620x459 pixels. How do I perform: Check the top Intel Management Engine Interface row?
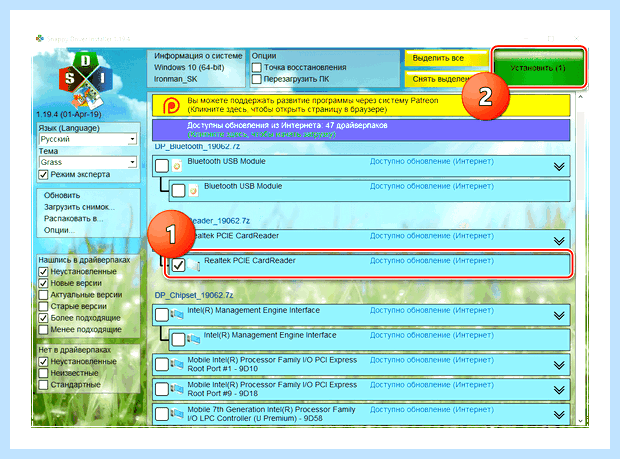(162, 315)
